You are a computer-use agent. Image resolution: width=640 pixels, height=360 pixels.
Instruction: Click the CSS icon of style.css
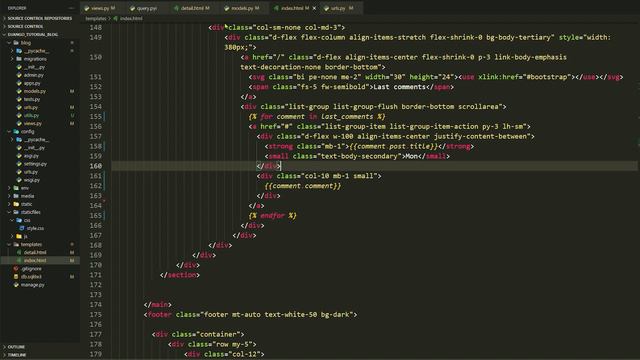[x=22, y=228]
